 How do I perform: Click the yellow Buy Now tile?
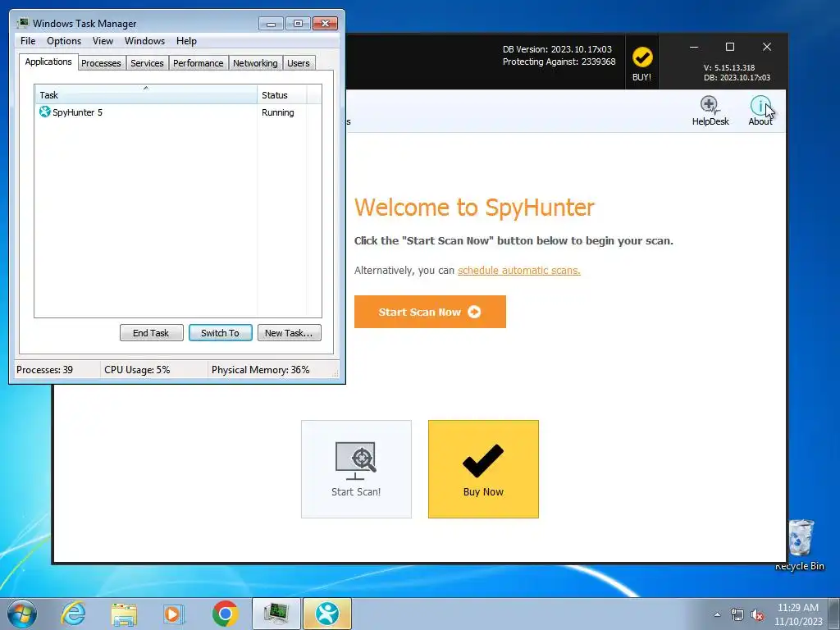483,468
